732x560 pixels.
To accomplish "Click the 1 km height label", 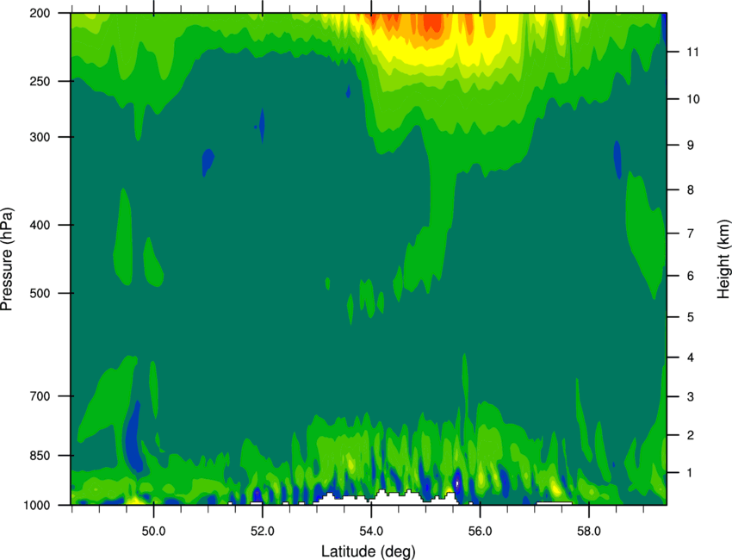I will pos(691,473).
